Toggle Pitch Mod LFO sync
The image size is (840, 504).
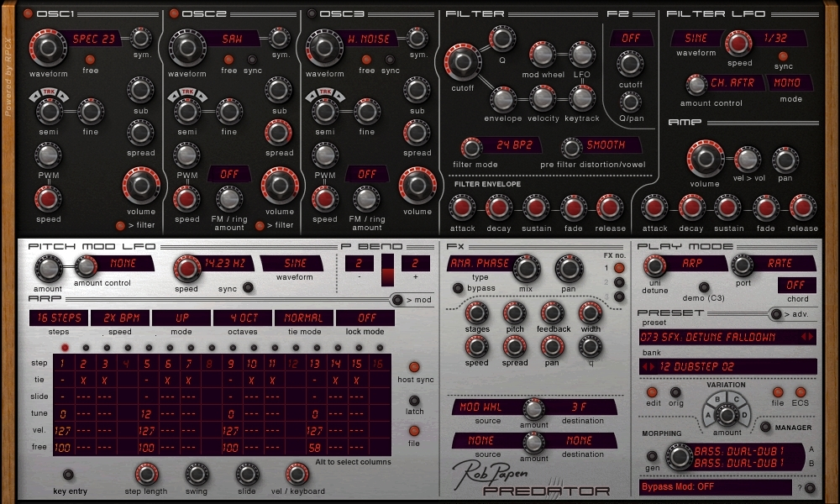248,288
